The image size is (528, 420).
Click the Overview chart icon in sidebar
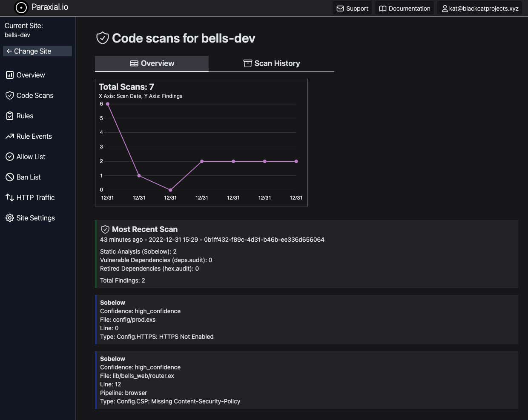click(10, 75)
